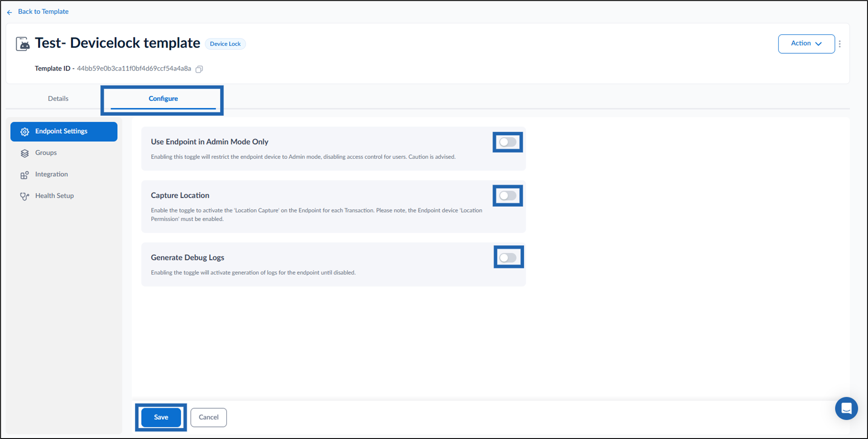
Task: Open the Groups section label
Action: 46,153
